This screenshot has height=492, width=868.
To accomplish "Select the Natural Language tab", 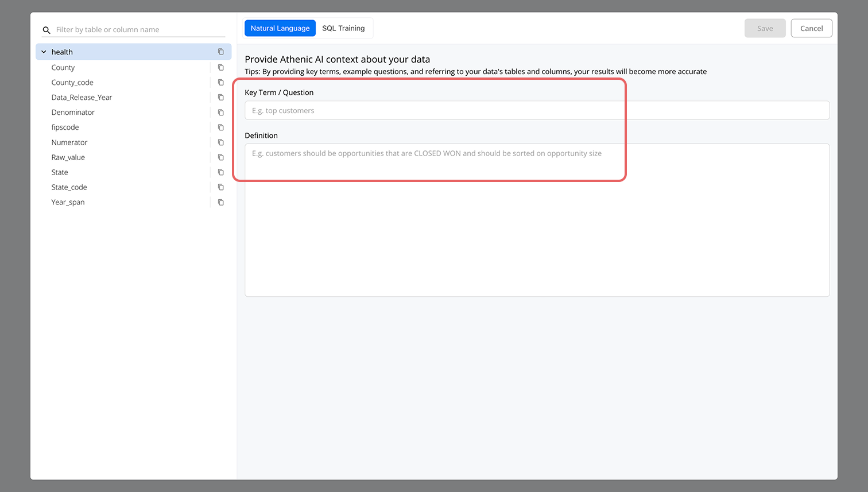I will point(280,28).
